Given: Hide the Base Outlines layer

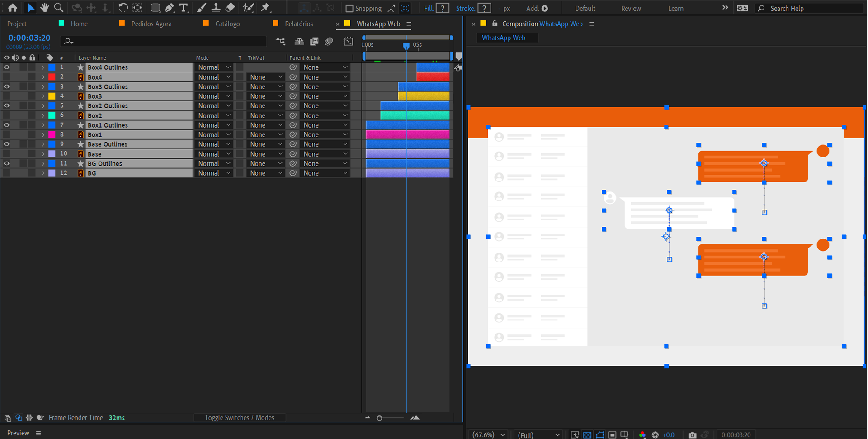Looking at the screenshot, I should (x=7, y=144).
